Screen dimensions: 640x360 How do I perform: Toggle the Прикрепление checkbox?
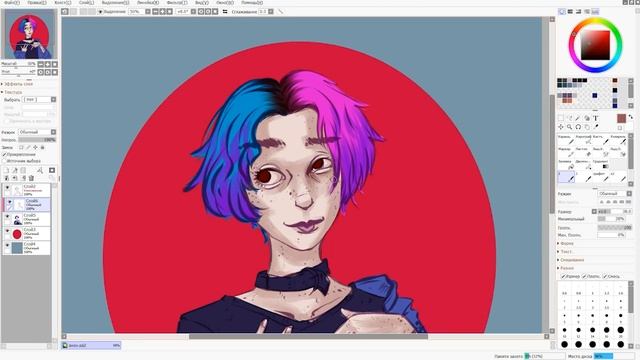[4, 155]
